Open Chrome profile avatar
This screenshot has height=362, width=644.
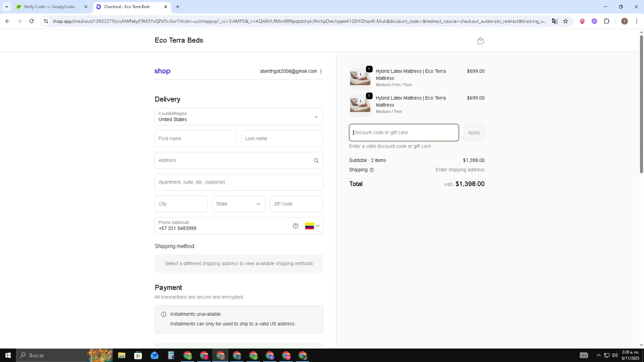(x=624, y=21)
